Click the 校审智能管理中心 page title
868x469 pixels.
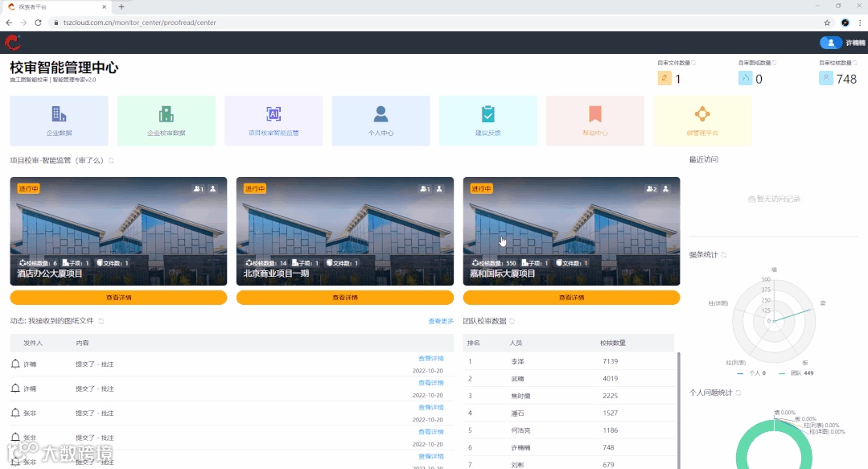[64, 68]
